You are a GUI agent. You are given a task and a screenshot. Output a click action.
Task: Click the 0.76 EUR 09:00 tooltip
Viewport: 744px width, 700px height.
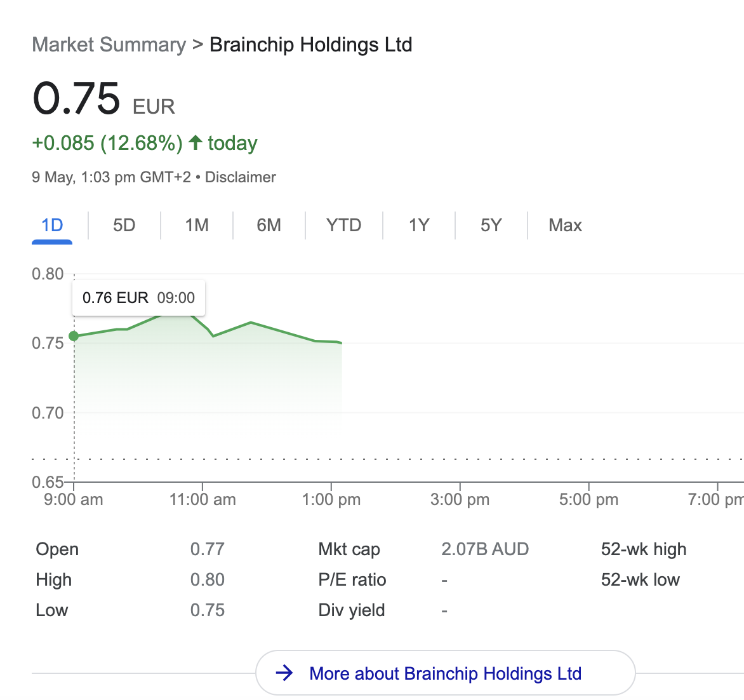138,298
